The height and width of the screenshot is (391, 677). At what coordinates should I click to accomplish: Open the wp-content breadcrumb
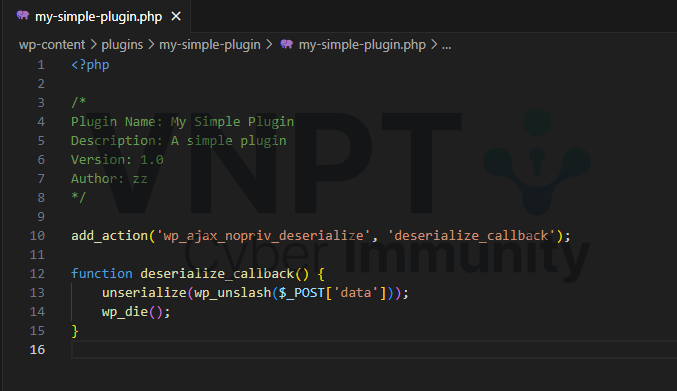(52, 45)
